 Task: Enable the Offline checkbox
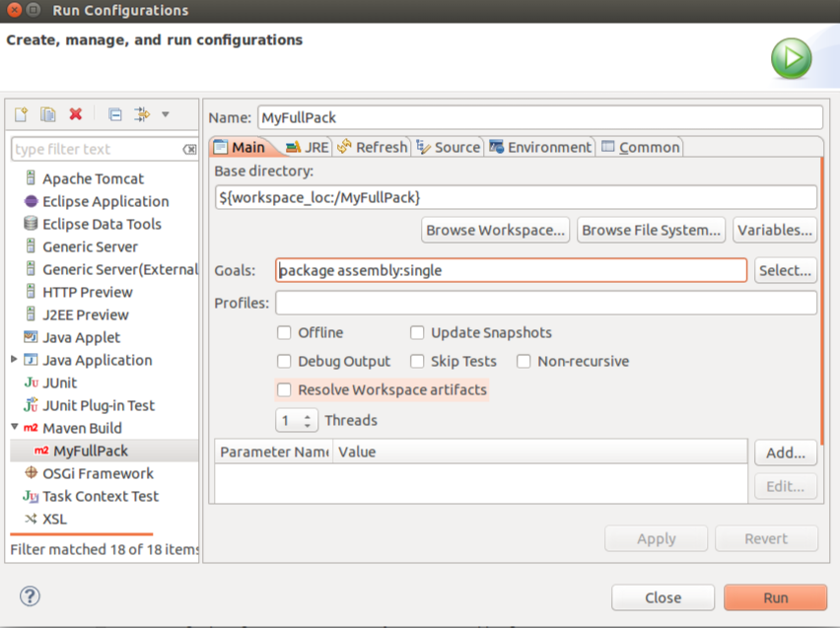click(x=284, y=333)
